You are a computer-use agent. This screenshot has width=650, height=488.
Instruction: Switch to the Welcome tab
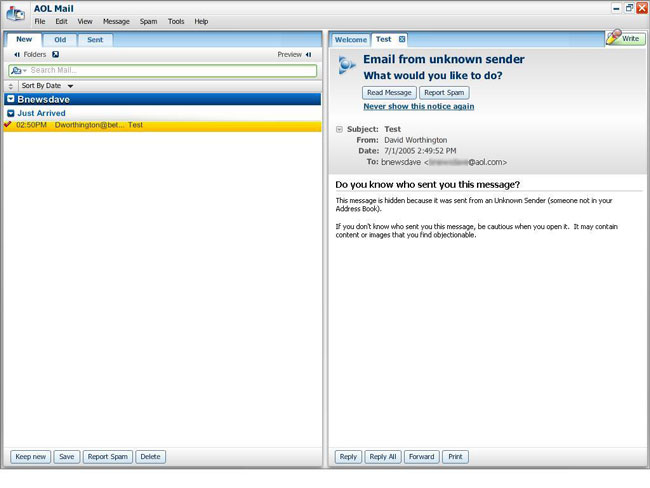(x=351, y=40)
